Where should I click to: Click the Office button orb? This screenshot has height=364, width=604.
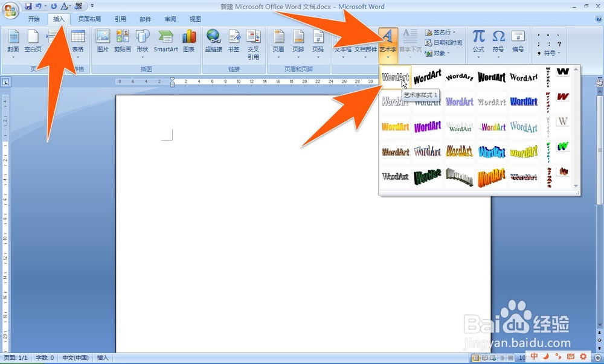tap(10, 10)
